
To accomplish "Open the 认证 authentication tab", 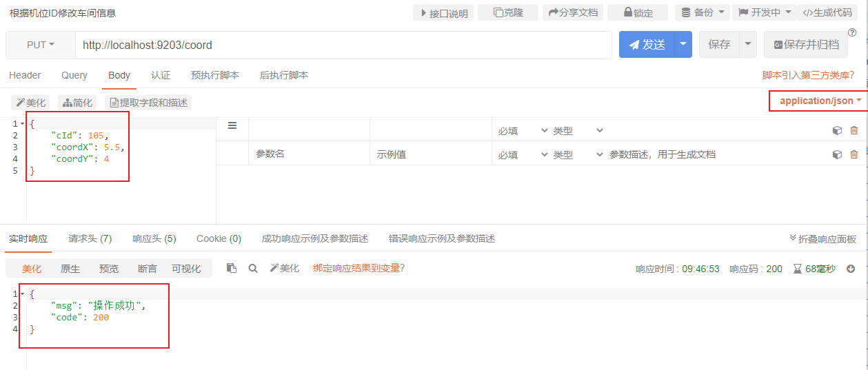I will pyautogui.click(x=161, y=75).
